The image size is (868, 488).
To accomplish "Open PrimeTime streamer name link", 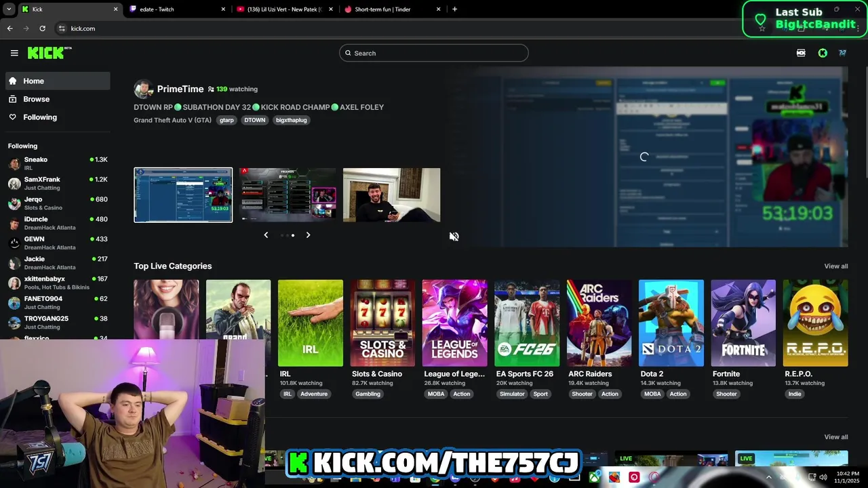I will coord(180,89).
